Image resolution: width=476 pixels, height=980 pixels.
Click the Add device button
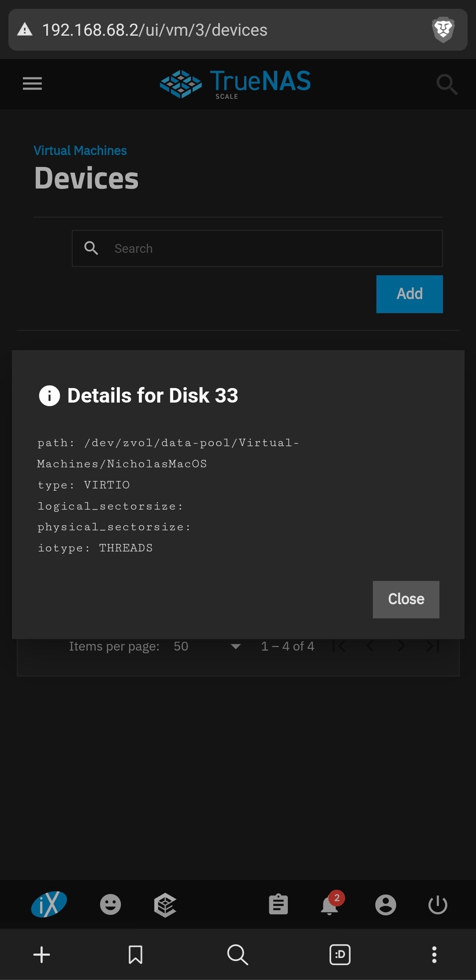(x=409, y=294)
